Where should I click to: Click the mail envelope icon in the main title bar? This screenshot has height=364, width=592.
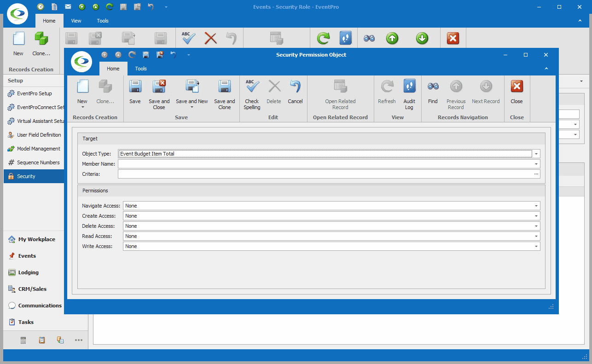(x=68, y=7)
